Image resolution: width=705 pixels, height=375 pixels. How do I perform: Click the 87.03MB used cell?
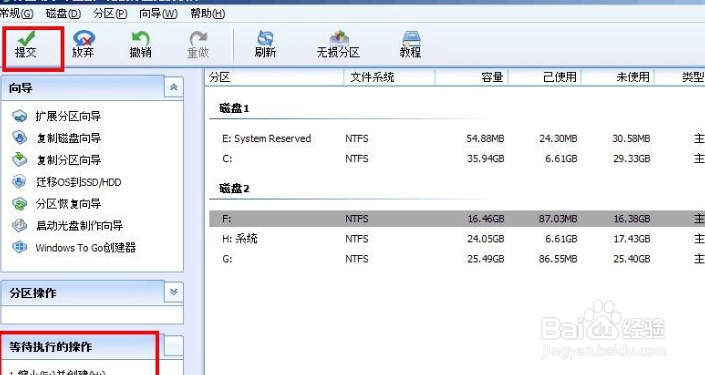tap(558, 219)
